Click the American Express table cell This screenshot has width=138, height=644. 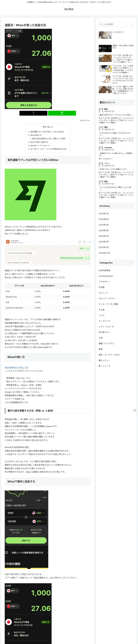pos(19,308)
